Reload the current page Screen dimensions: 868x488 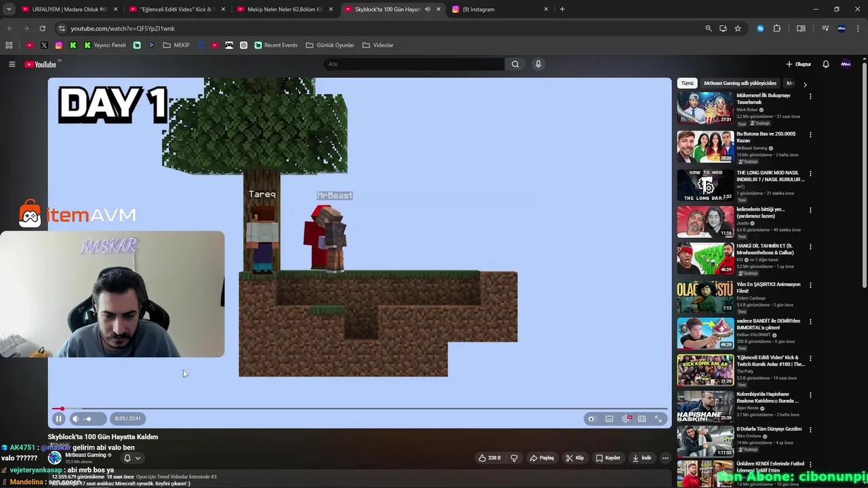[x=42, y=28]
